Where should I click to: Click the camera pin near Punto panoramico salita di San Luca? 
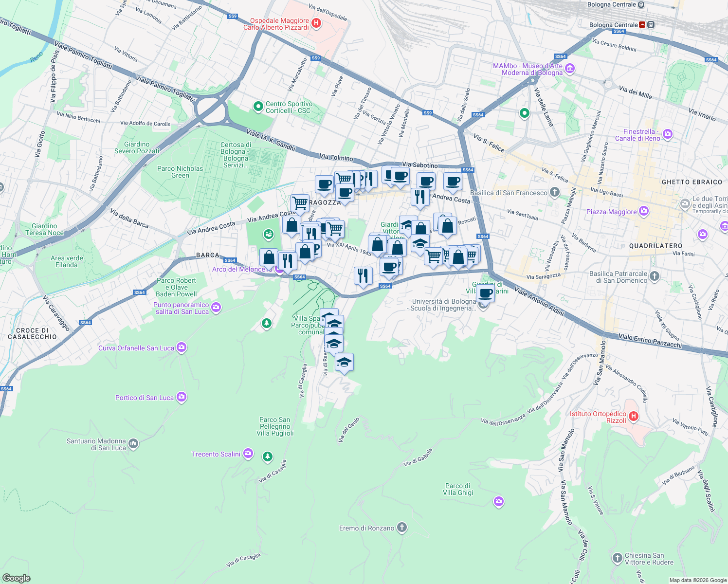(x=216, y=308)
